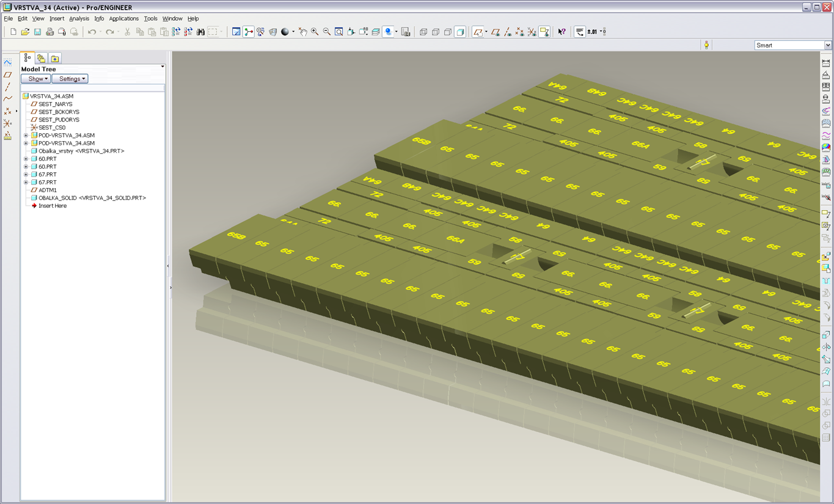Click the context help arrow with question mark
Screen dimensions: 834x504
[x=561, y=32]
